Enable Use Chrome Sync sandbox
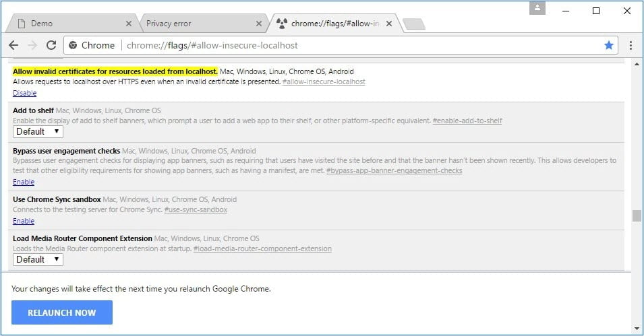 coord(24,221)
